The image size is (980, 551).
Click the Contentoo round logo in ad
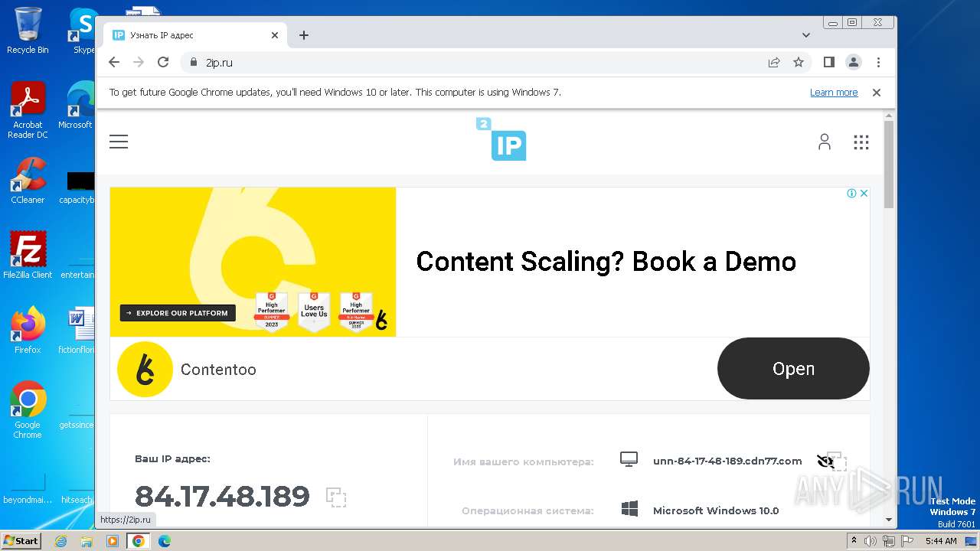coord(145,370)
